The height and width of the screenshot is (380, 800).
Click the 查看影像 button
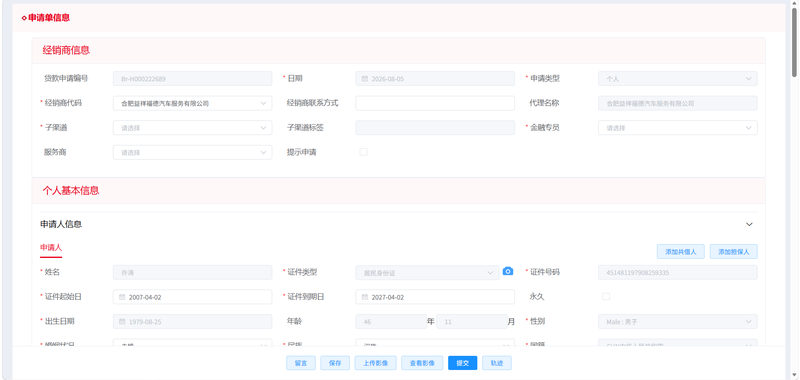[x=422, y=363]
